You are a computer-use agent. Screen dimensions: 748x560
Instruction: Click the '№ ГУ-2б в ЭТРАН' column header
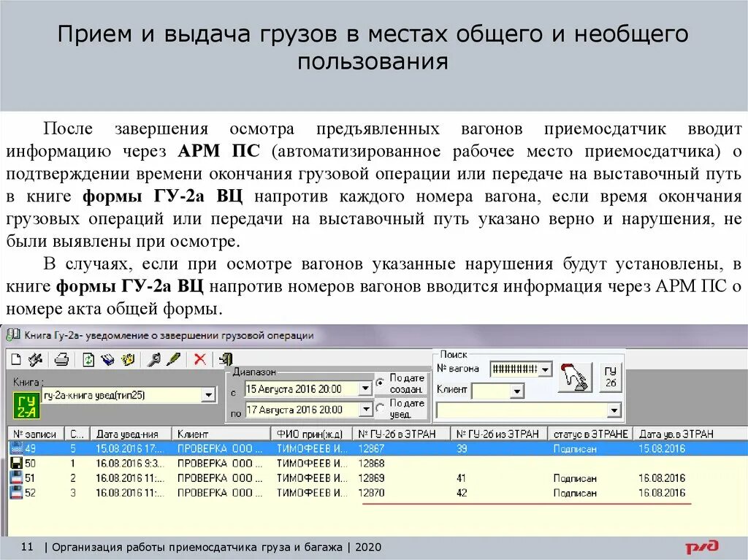[402, 434]
